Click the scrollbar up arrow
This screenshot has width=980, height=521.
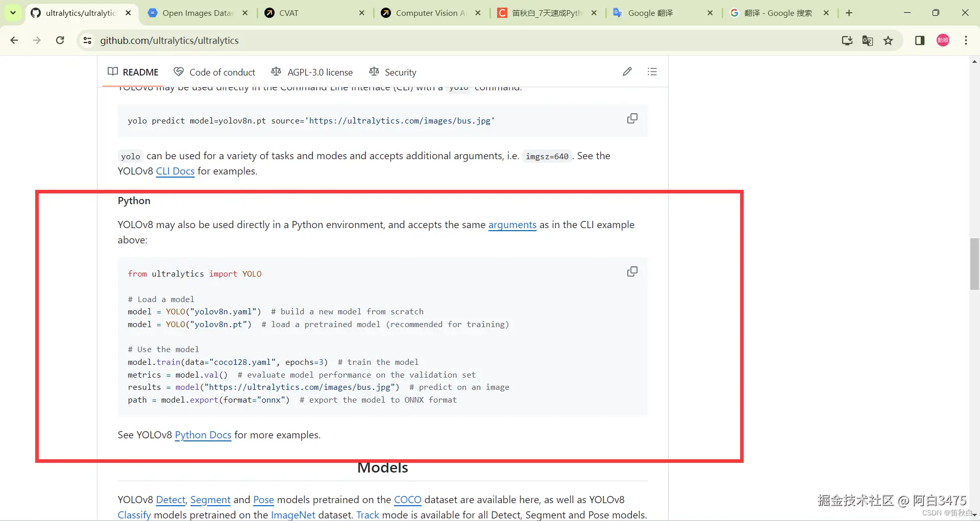coord(974,61)
